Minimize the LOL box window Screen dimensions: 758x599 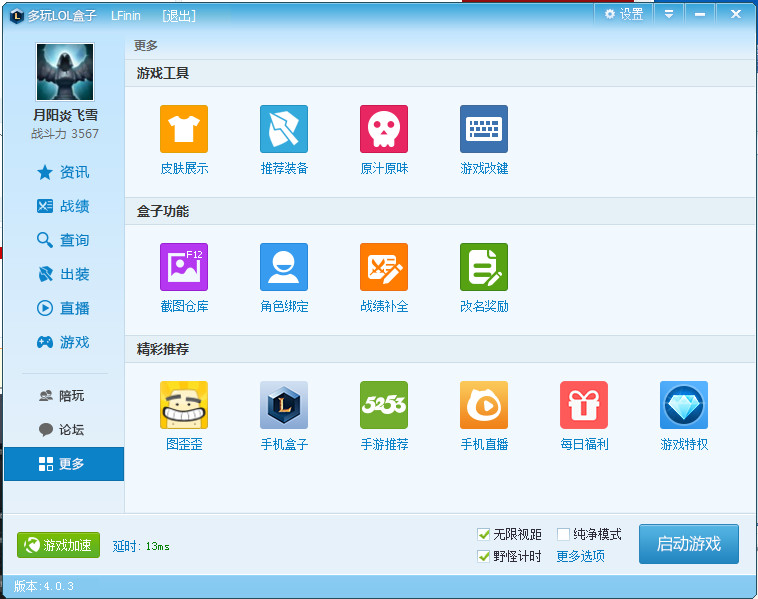(x=700, y=15)
